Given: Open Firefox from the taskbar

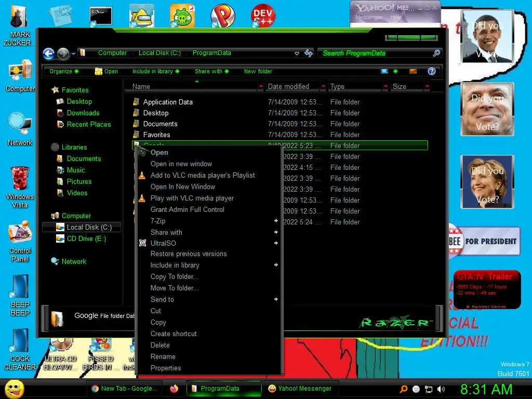Looking at the screenshot, I should 174,389.
